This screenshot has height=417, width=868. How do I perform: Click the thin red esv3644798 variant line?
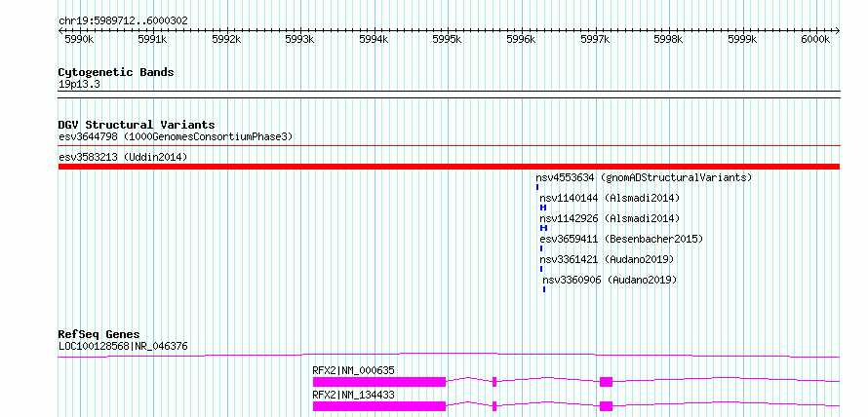tap(449, 146)
